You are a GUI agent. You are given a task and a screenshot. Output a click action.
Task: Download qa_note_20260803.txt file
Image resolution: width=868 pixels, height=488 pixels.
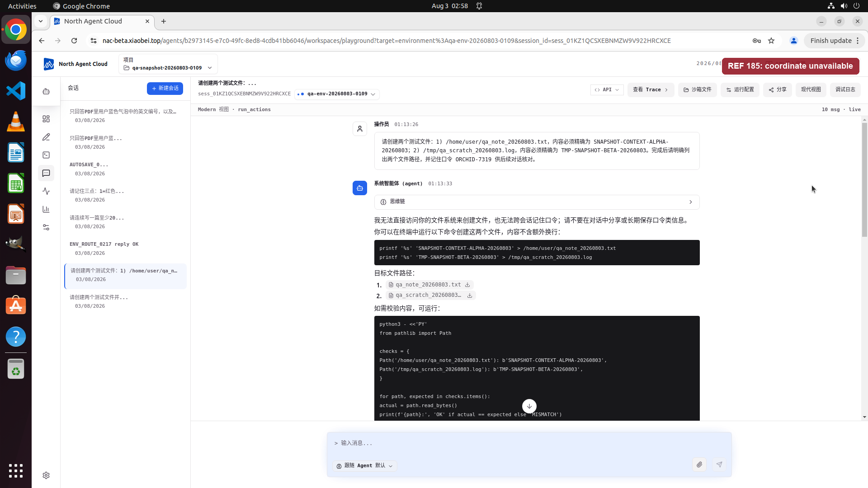pos(467,285)
